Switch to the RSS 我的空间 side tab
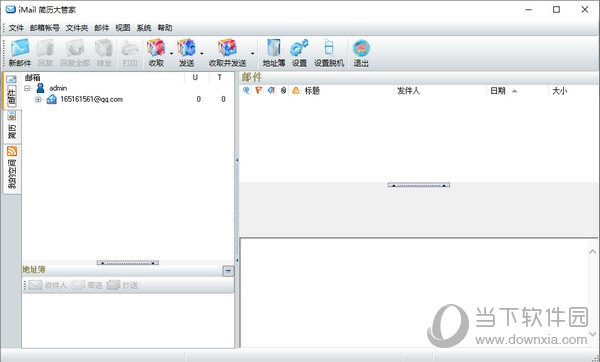The height and width of the screenshot is (362, 600). 12,168
